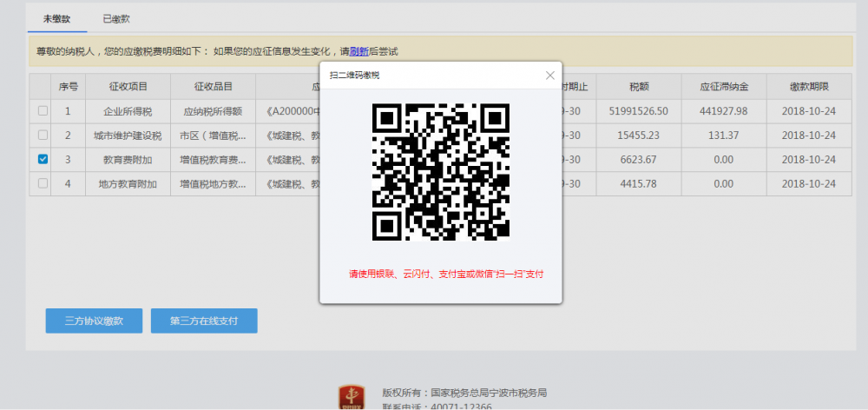Click tax amount 4415.78
868x410 pixels.
click(x=639, y=184)
